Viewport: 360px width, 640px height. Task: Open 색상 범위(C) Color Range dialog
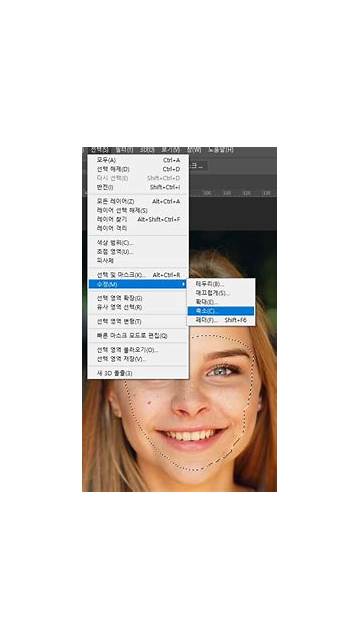point(138,243)
